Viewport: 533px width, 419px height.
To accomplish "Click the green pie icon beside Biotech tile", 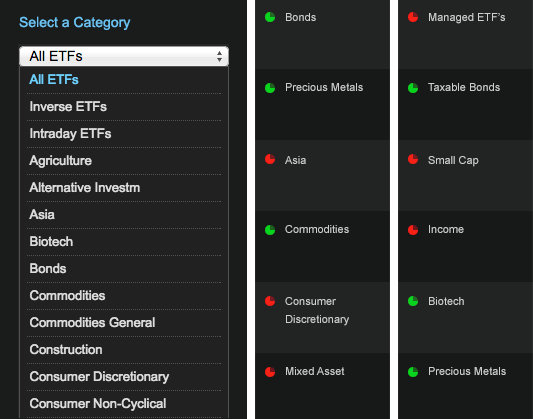I will pos(413,301).
